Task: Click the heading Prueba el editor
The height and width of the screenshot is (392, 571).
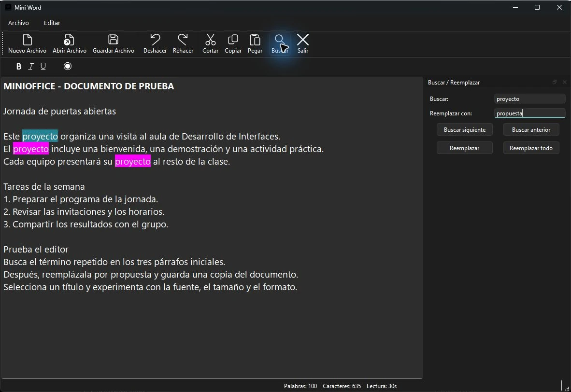Action: click(x=36, y=249)
